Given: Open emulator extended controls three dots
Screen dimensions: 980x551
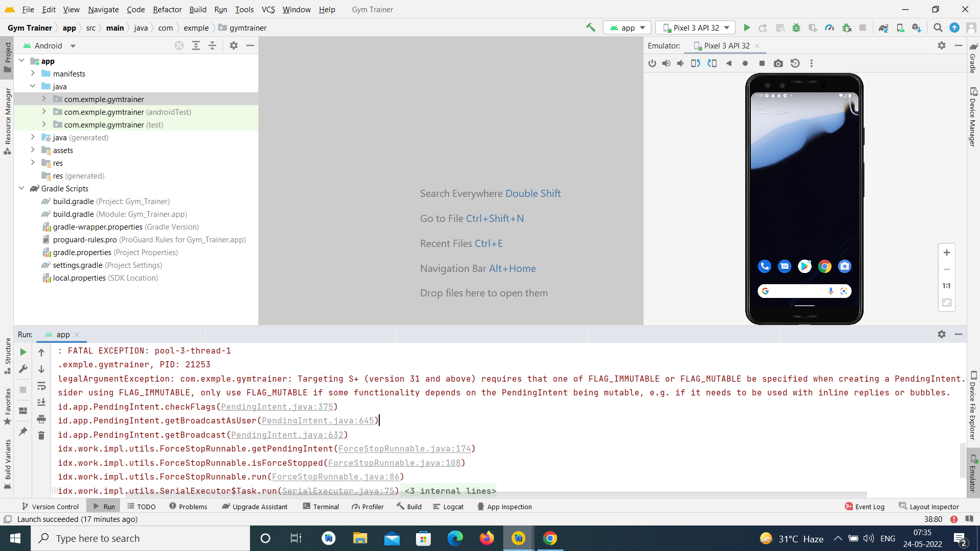Looking at the screenshot, I should (812, 63).
